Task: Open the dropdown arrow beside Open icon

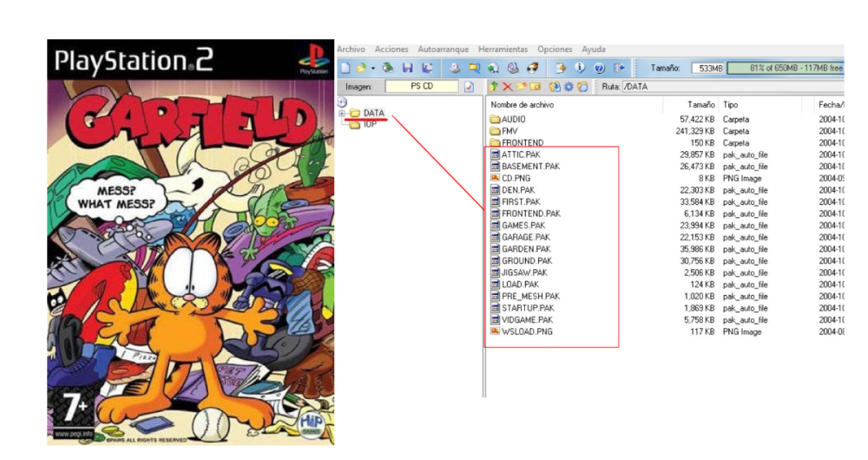Action: (373, 69)
